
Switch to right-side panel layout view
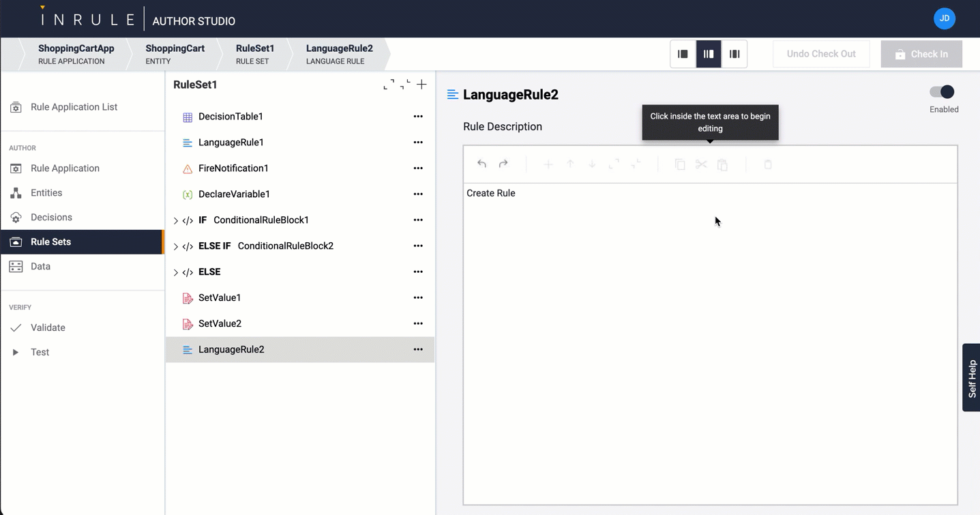pos(734,54)
